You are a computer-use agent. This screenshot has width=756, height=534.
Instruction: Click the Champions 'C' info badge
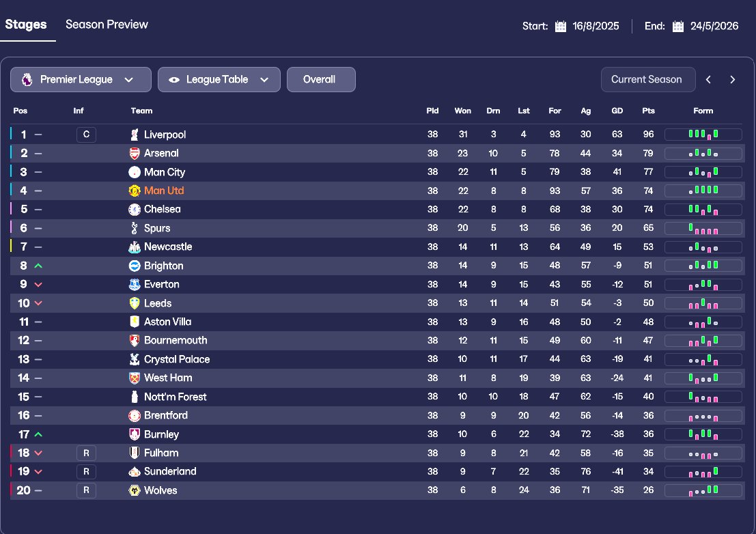click(86, 135)
